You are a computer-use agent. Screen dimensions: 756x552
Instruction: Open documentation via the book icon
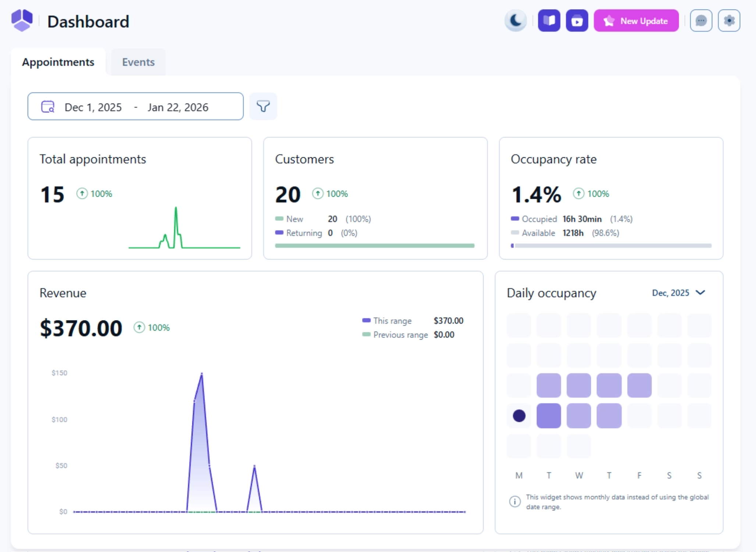[549, 21]
